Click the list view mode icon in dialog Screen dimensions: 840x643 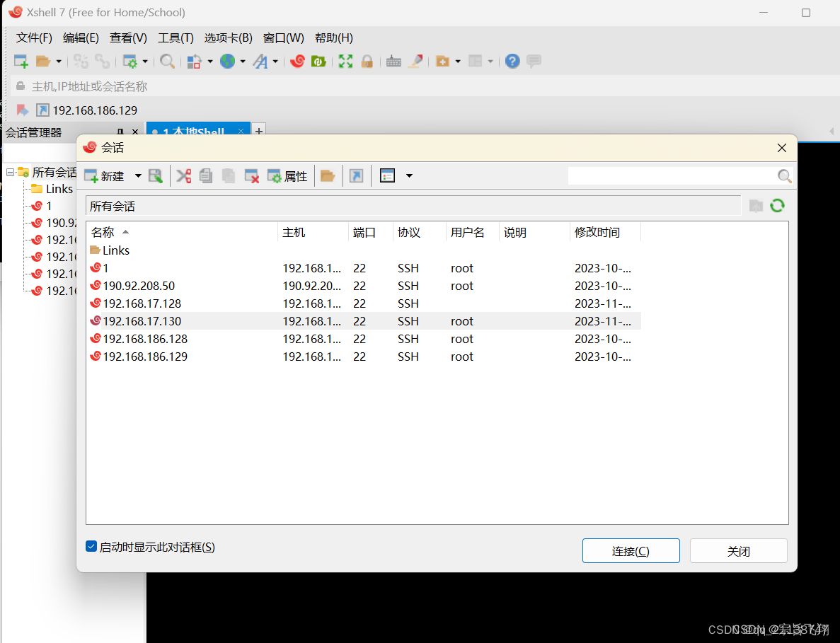tap(387, 175)
